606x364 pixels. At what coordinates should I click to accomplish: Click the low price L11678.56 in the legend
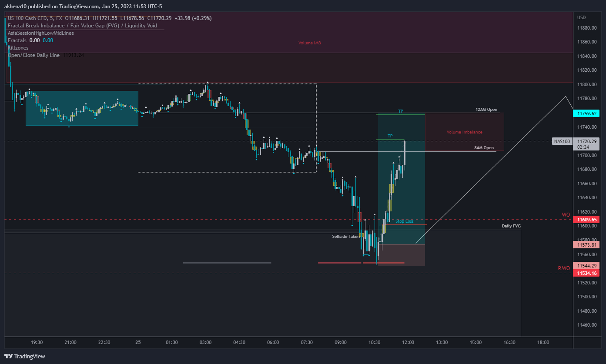click(133, 18)
